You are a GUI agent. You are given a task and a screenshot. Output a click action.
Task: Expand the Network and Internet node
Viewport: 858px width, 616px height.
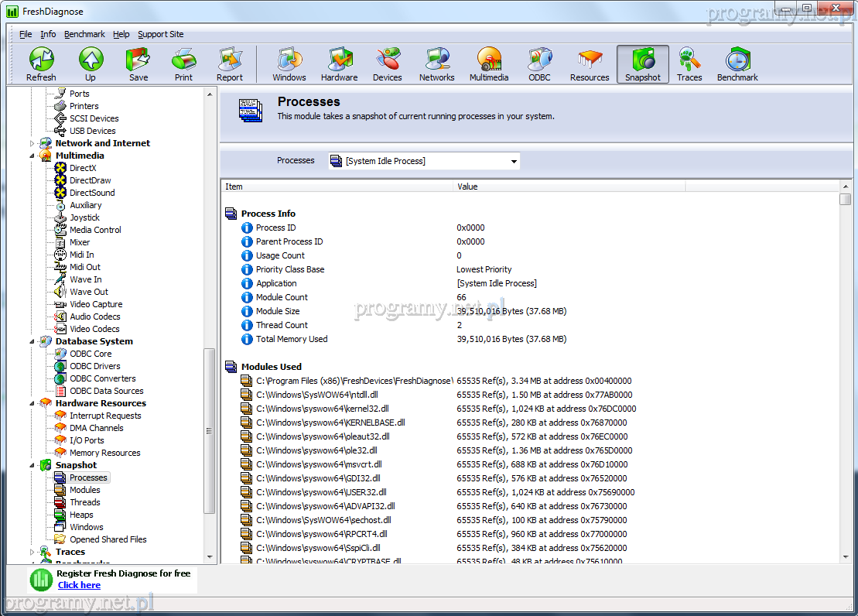coord(32,143)
